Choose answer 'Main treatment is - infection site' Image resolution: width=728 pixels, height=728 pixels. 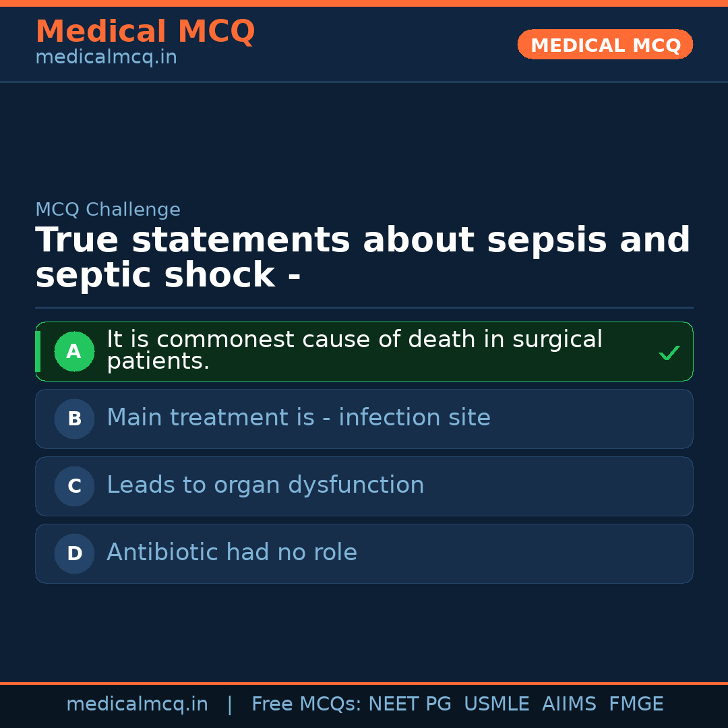[299, 418]
